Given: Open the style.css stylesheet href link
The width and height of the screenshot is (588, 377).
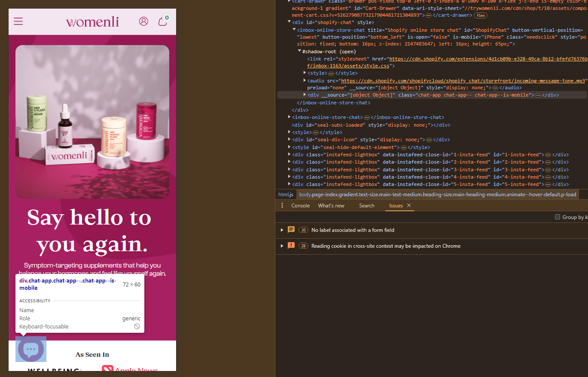Looking at the screenshot, I should [447, 62].
